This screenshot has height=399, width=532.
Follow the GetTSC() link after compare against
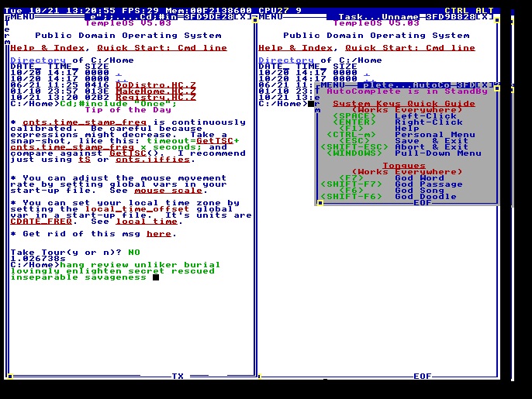click(x=128, y=153)
